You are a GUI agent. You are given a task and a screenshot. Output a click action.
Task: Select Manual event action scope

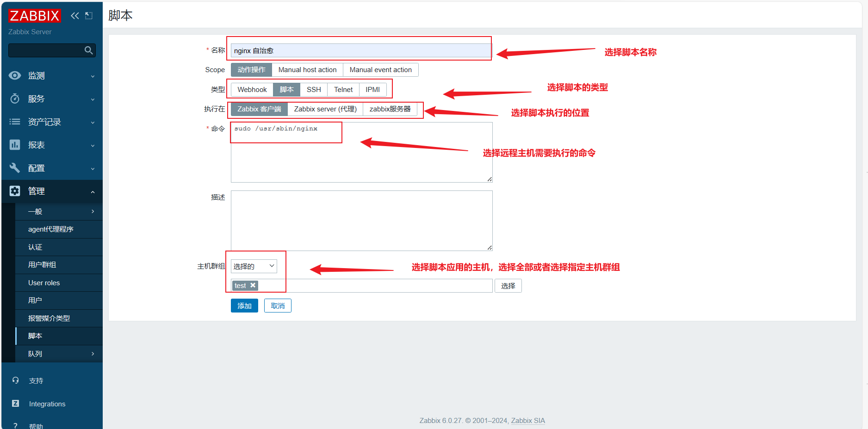[380, 70]
